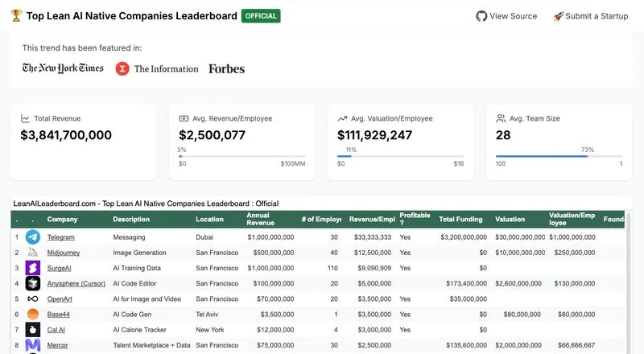Image resolution: width=644 pixels, height=354 pixels.
Task: Click the Profitable? column header
Action: point(415,219)
